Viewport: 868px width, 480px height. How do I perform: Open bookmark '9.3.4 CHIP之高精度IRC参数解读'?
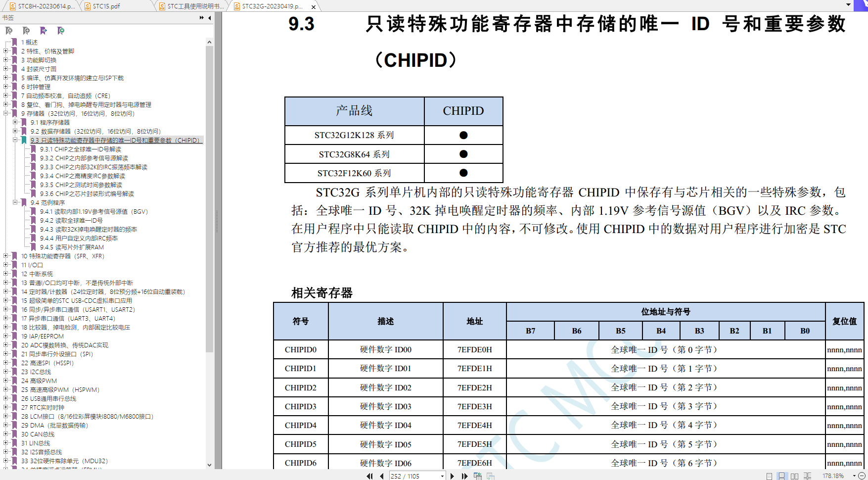83,176
